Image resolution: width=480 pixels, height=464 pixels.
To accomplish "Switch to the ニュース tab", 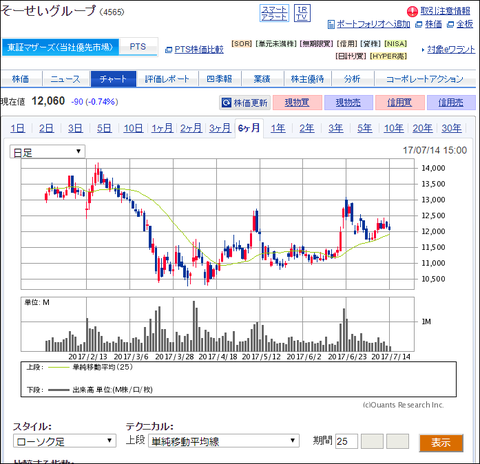I will click(x=66, y=79).
